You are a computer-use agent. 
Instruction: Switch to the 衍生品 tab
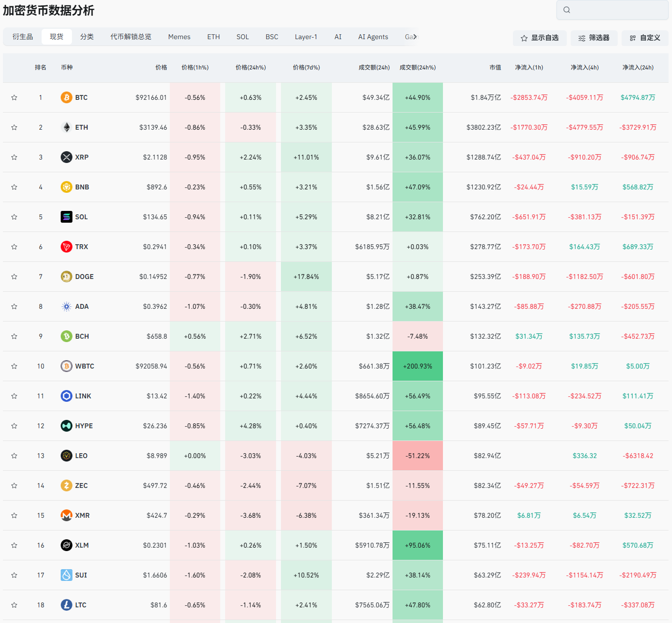coord(23,37)
